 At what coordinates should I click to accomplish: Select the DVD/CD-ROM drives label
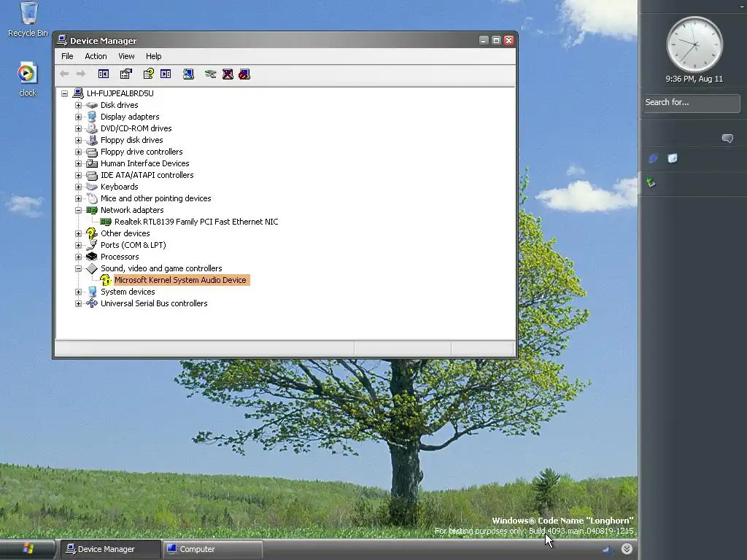[136, 128]
